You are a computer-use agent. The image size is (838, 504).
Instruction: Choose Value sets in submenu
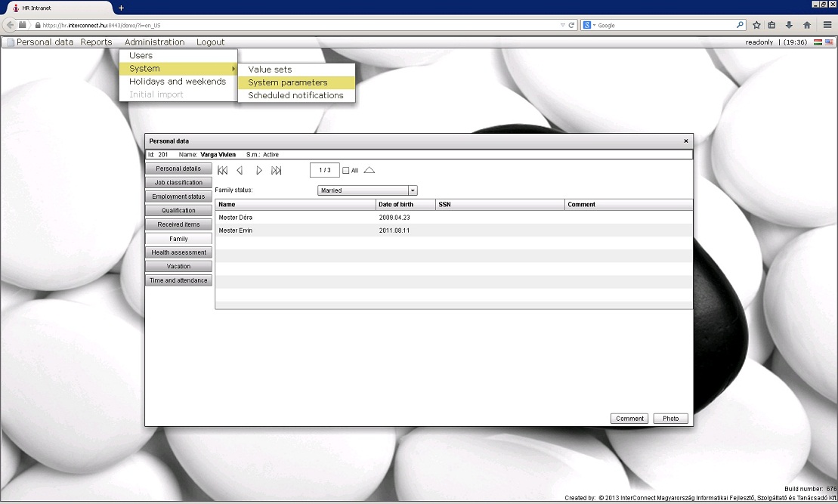click(296, 70)
